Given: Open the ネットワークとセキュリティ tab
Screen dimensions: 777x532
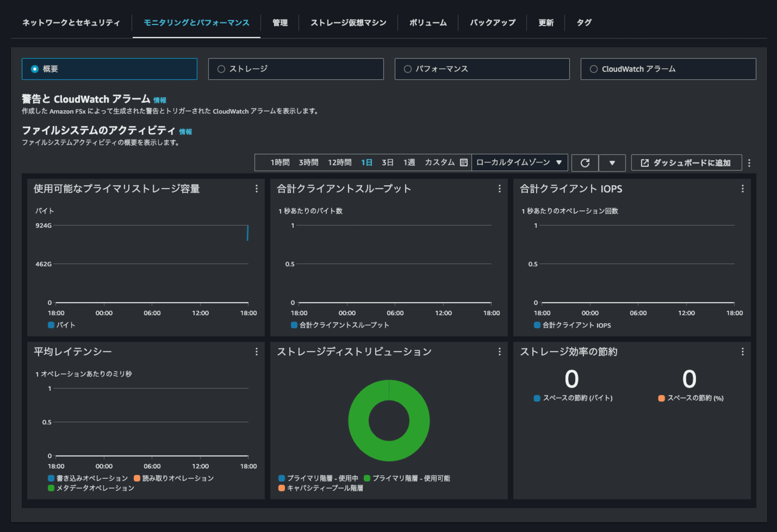Looking at the screenshot, I should click(x=71, y=23).
